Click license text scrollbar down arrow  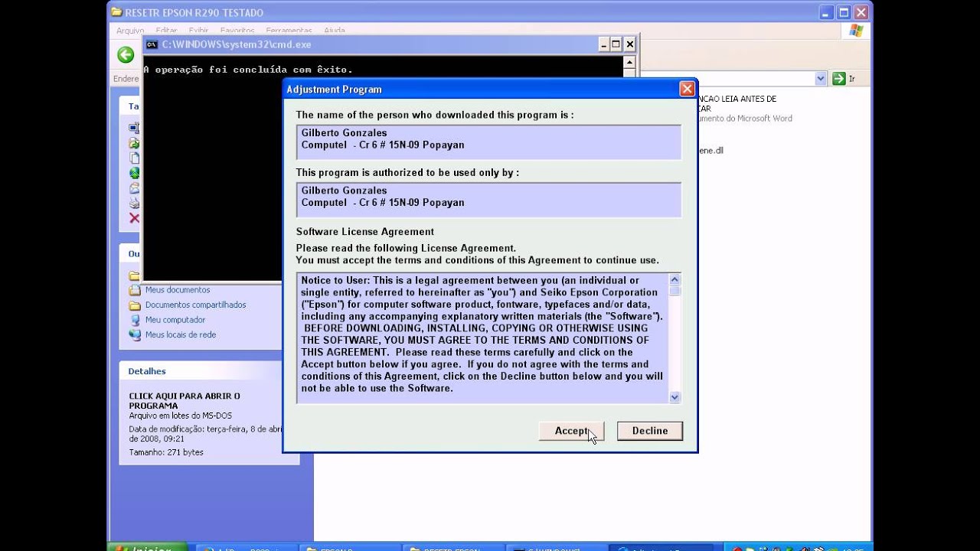pos(675,397)
